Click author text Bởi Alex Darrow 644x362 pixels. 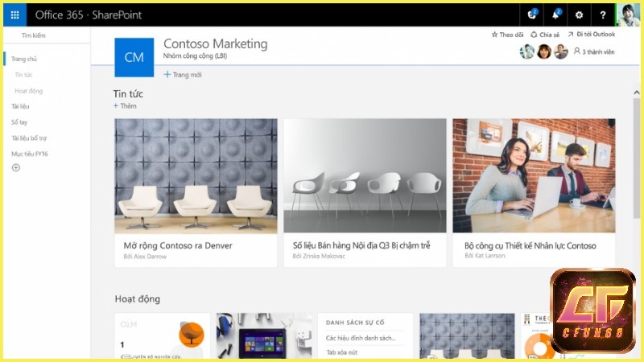[x=145, y=257]
